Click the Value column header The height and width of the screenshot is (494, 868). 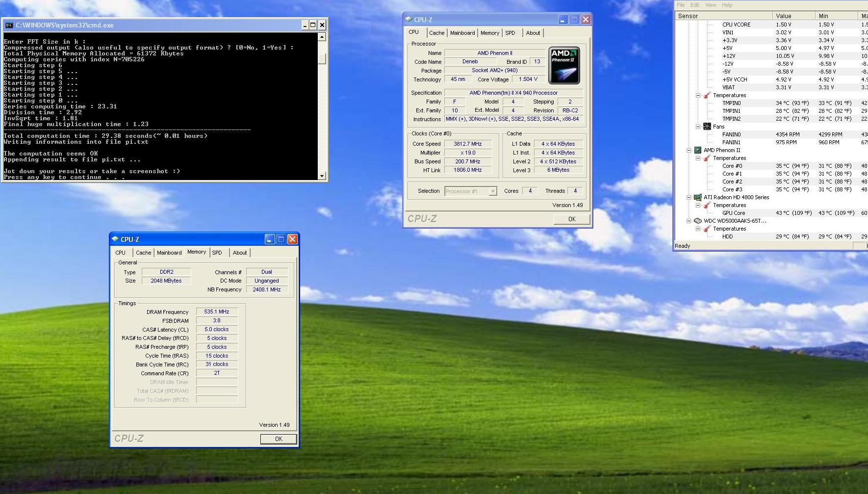coord(793,16)
